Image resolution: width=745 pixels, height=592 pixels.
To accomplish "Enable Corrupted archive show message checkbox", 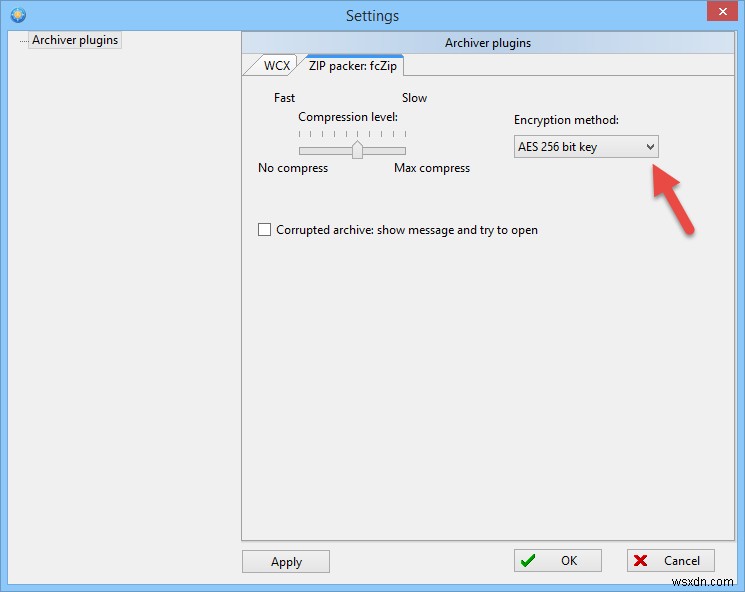I will (x=264, y=229).
